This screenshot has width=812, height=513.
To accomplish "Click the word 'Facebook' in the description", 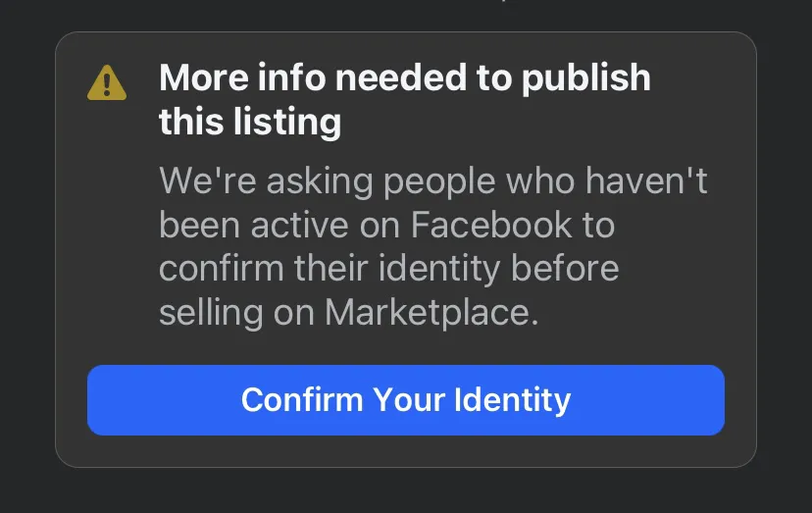I will (490, 226).
